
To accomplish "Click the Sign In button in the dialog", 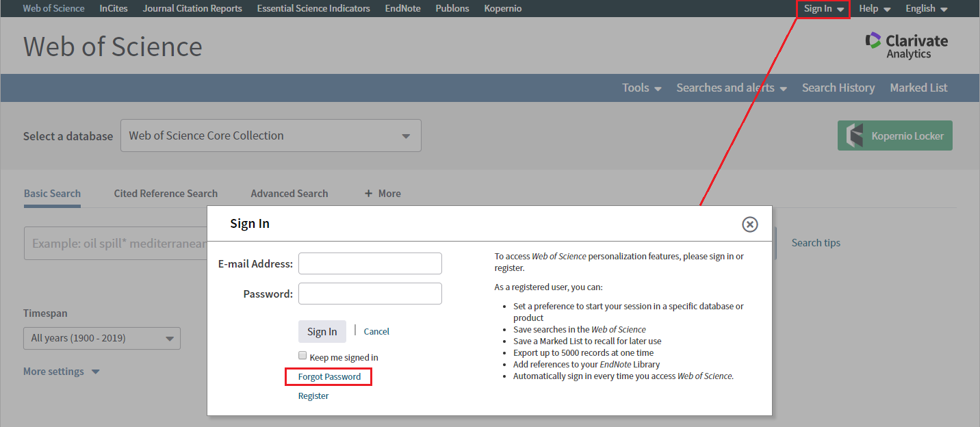I will pos(322,331).
